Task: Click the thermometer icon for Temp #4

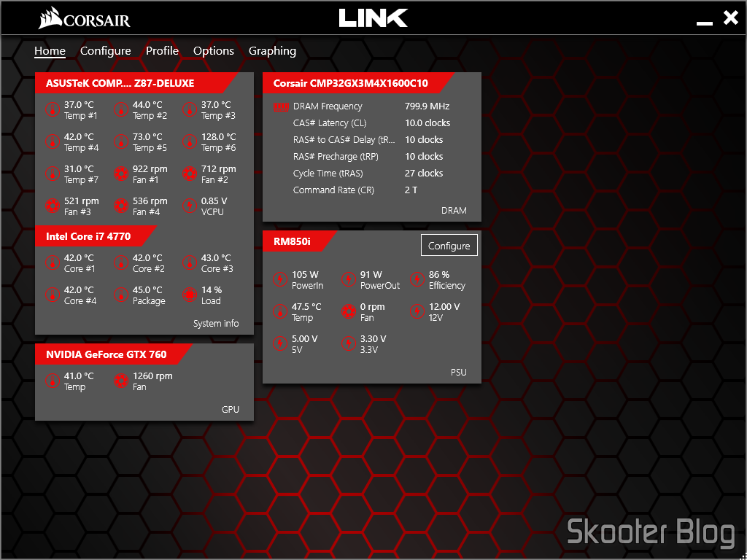Action: (52, 142)
